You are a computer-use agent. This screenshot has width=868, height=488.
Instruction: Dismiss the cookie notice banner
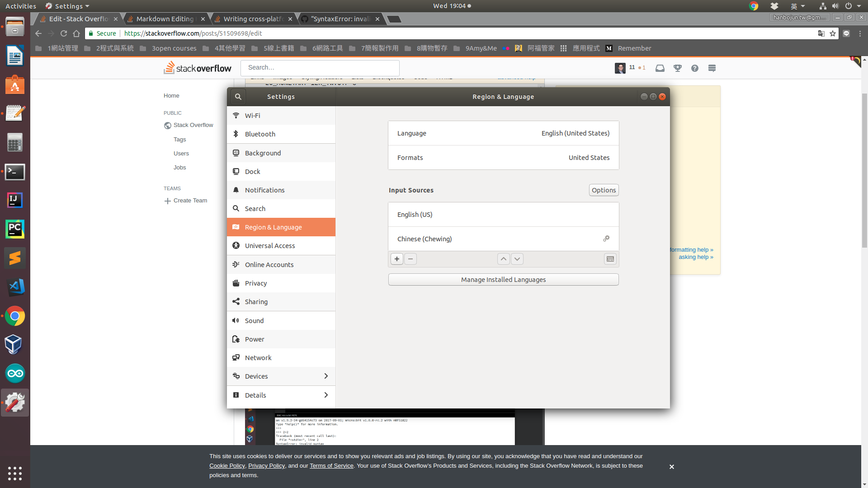click(x=672, y=467)
